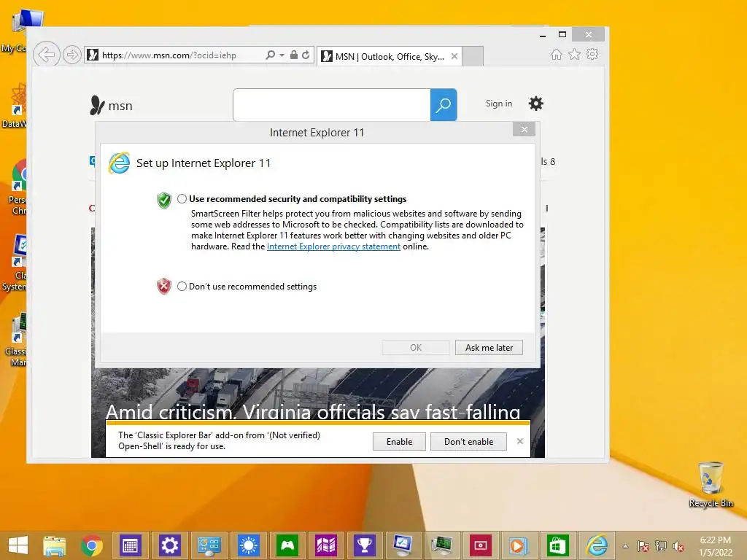
Task: Close the MSN tab
Action: (x=454, y=56)
